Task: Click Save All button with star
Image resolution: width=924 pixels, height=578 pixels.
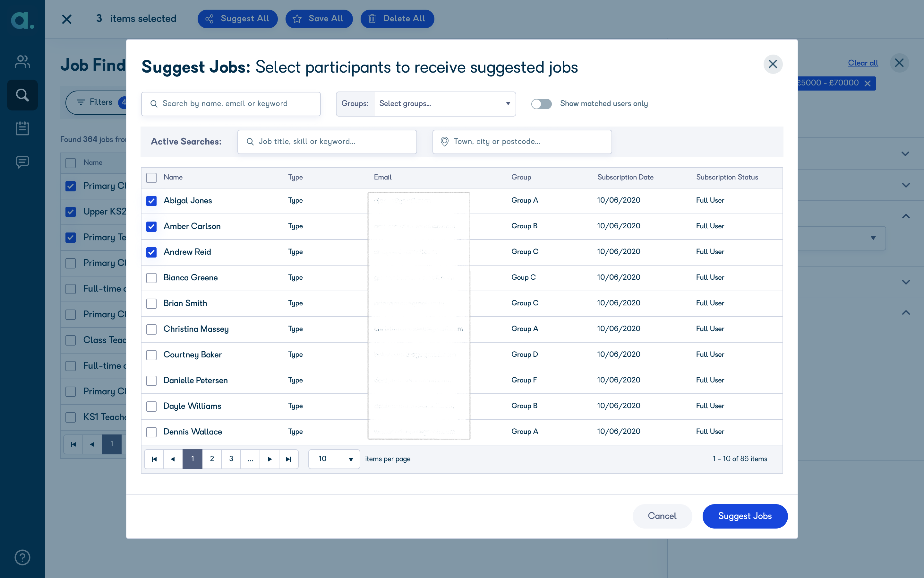Action: 319,19
